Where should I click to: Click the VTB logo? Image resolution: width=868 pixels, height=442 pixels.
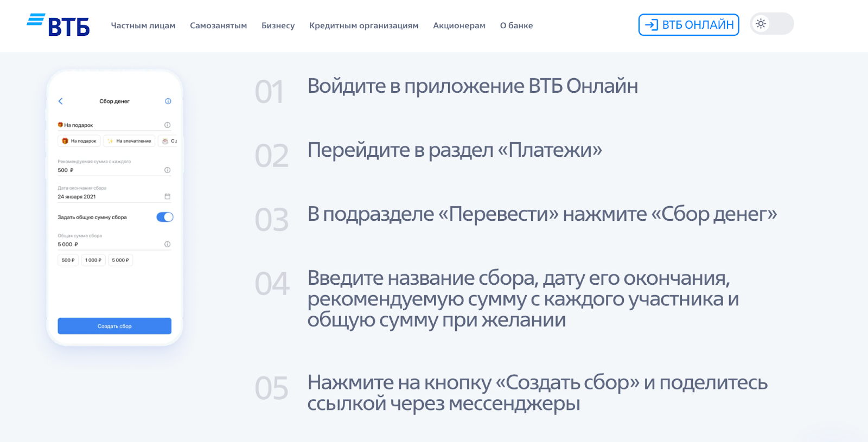pos(58,24)
